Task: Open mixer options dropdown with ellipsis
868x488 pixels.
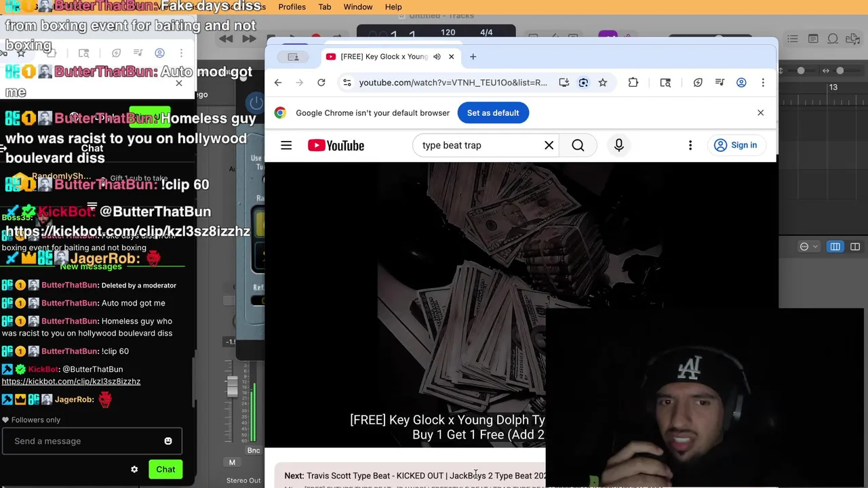Action: pyautogui.click(x=808, y=247)
